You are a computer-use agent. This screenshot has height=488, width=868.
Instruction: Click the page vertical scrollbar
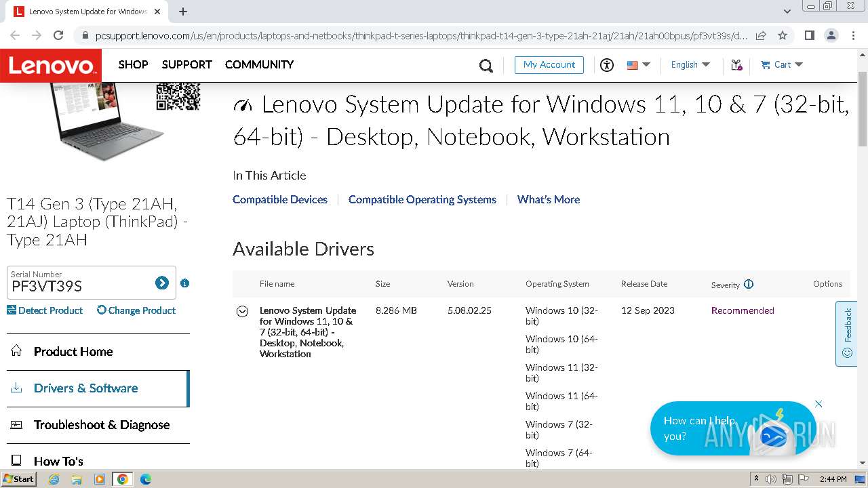(863, 108)
